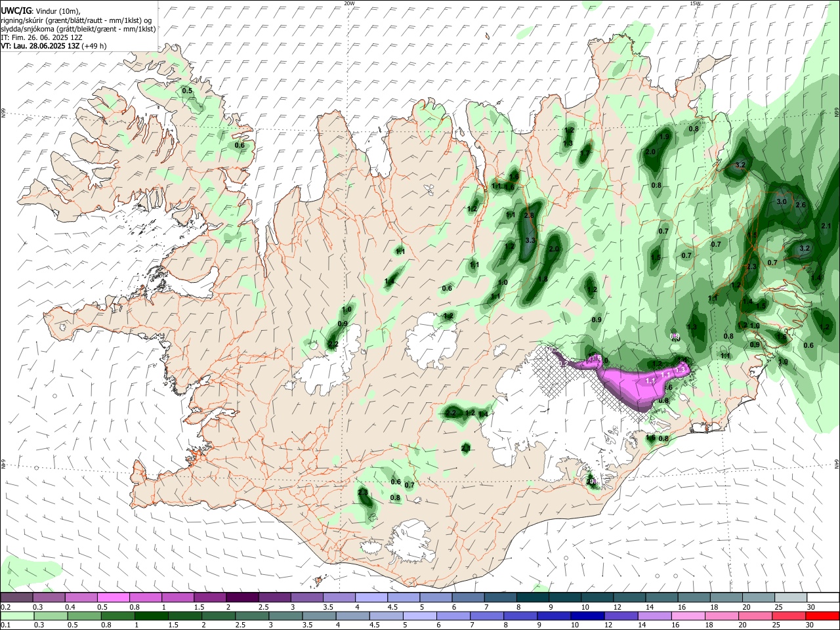Click the 1.7 precipitation value in the north
The width and height of the screenshot is (840, 630).
point(585,154)
